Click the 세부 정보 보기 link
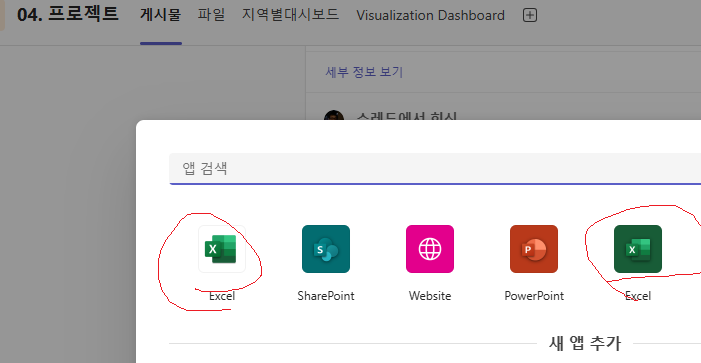Viewport: 701px width, 363px height. click(364, 72)
